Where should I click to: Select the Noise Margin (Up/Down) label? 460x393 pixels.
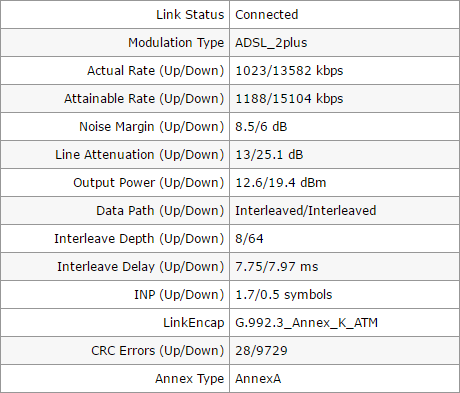[x=151, y=127]
